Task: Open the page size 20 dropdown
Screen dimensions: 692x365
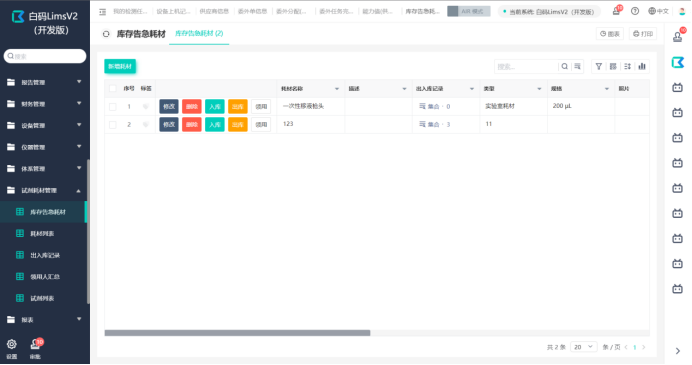Action: [583, 347]
